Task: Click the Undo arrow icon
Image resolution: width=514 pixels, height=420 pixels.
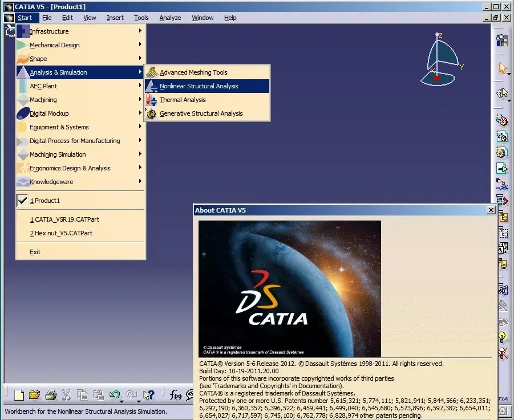Action: click(x=115, y=394)
